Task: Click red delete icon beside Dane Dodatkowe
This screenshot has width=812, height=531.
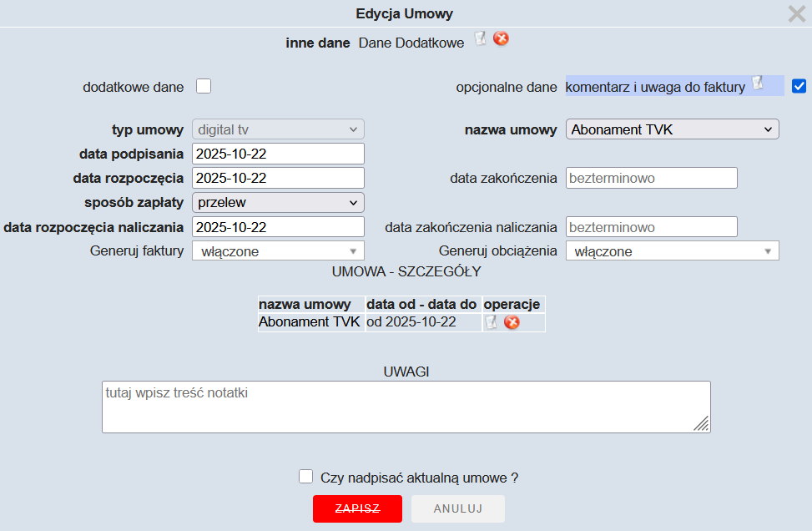Action: pyautogui.click(x=501, y=38)
